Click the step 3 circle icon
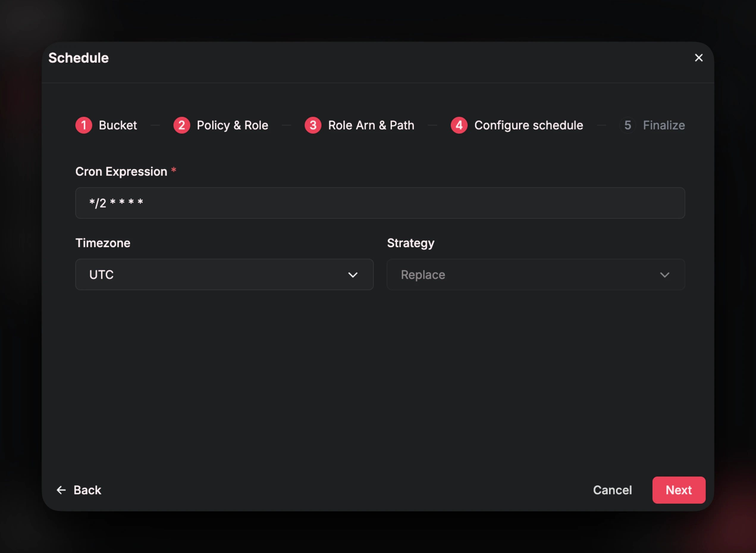This screenshot has height=553, width=756. coord(313,125)
